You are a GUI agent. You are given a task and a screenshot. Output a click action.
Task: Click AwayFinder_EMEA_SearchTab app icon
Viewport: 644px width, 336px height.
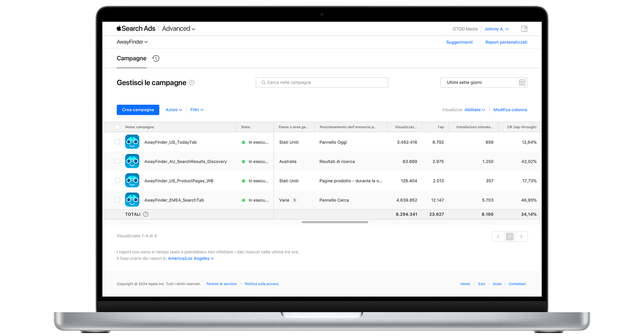click(x=132, y=200)
